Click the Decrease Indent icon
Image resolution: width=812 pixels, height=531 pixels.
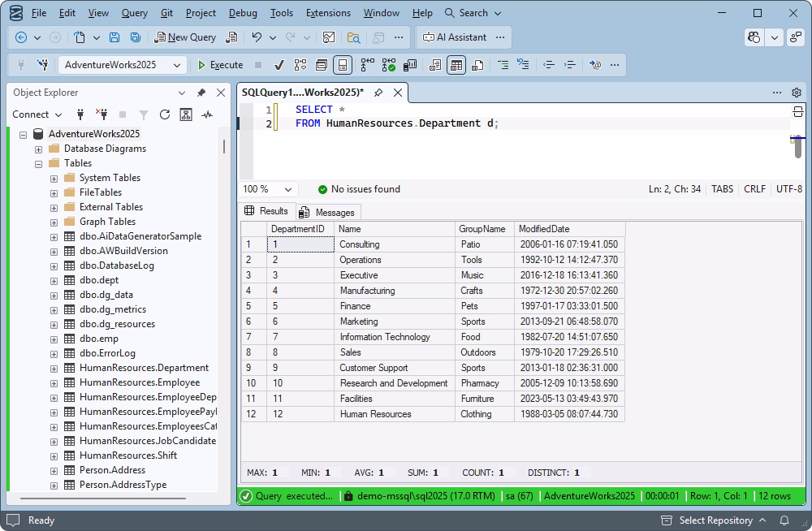(548, 65)
